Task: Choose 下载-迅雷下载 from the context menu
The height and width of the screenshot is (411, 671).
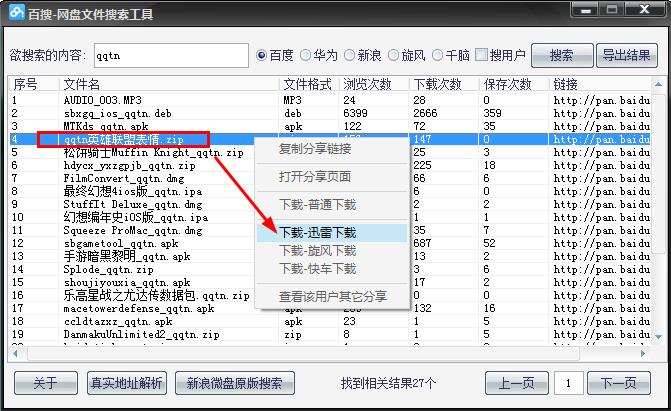Action: pyautogui.click(x=317, y=232)
